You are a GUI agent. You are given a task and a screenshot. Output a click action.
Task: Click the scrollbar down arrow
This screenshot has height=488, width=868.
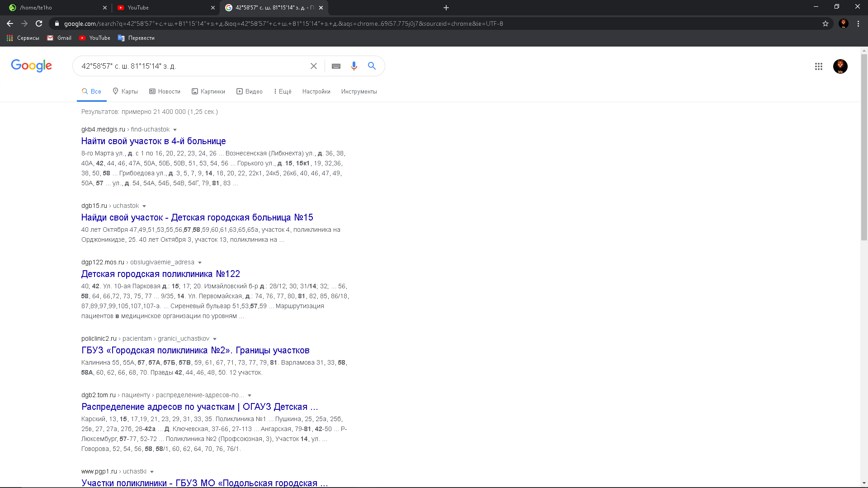point(864,483)
